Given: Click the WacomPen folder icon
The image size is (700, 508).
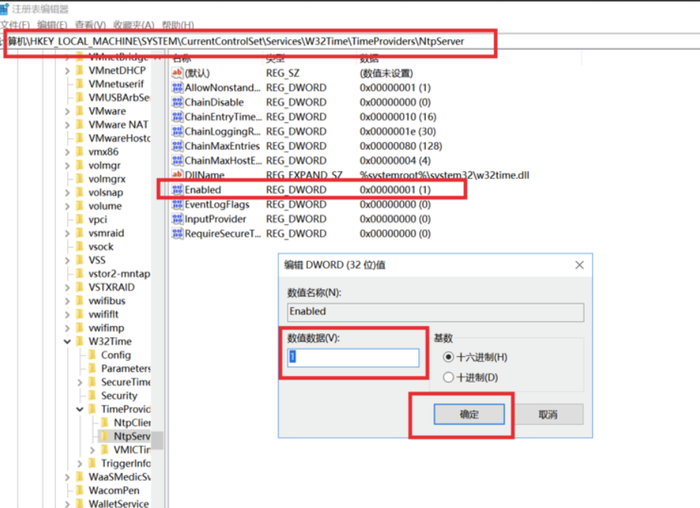Looking at the screenshot, I should [80, 490].
